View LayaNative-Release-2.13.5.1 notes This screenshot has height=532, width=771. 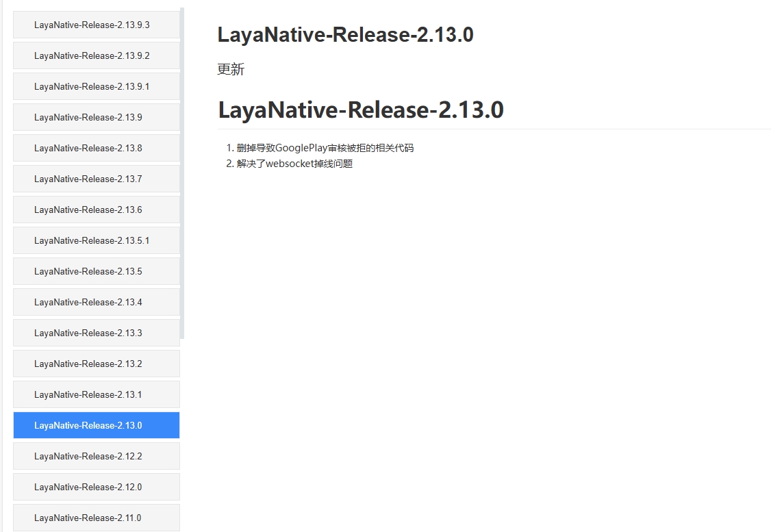tap(92, 240)
